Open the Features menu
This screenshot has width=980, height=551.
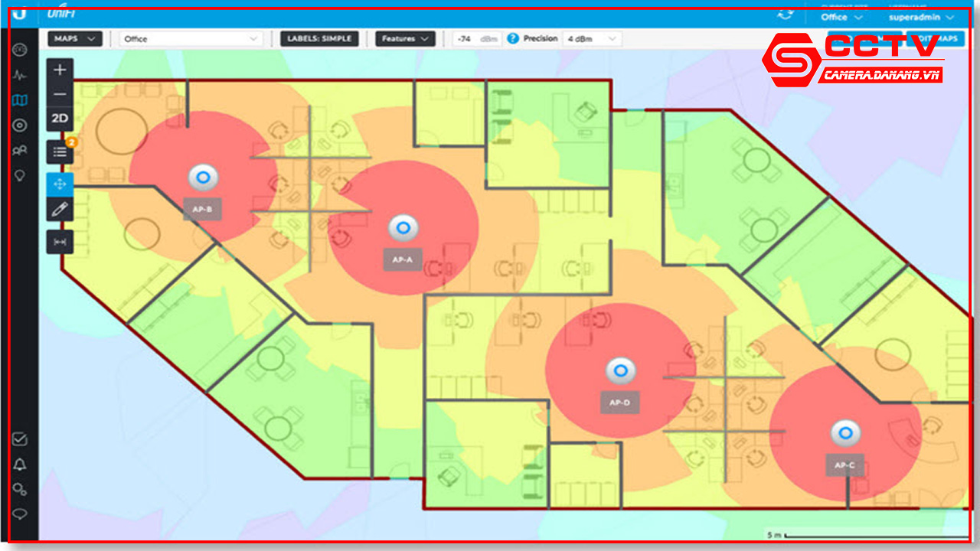pyautogui.click(x=405, y=38)
